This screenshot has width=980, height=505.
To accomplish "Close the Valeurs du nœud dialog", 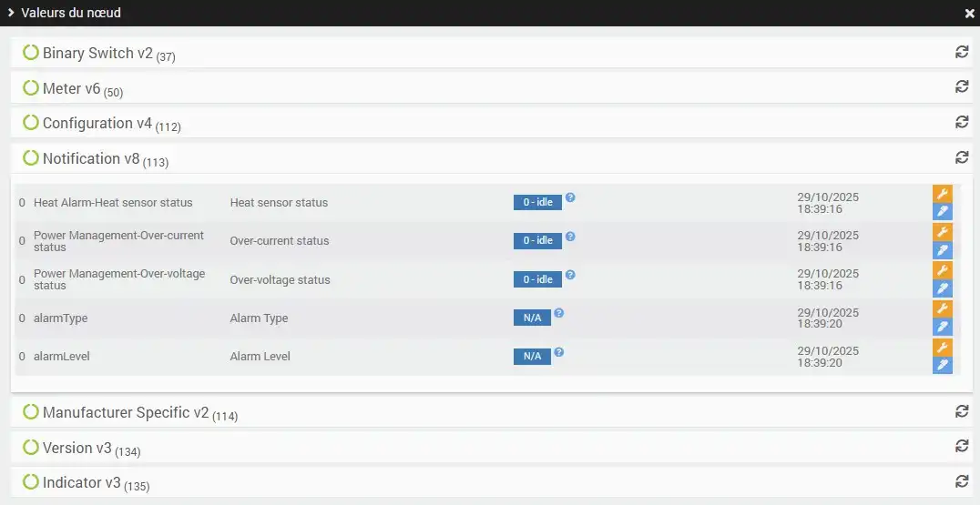I will click(x=969, y=14).
